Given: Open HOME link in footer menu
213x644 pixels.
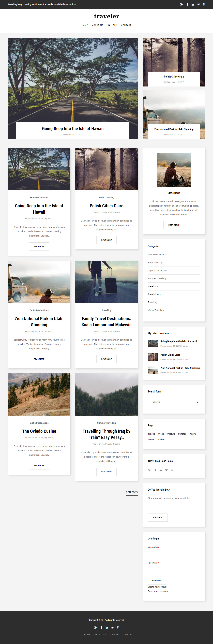Looking at the screenshot, I should tap(87, 635).
